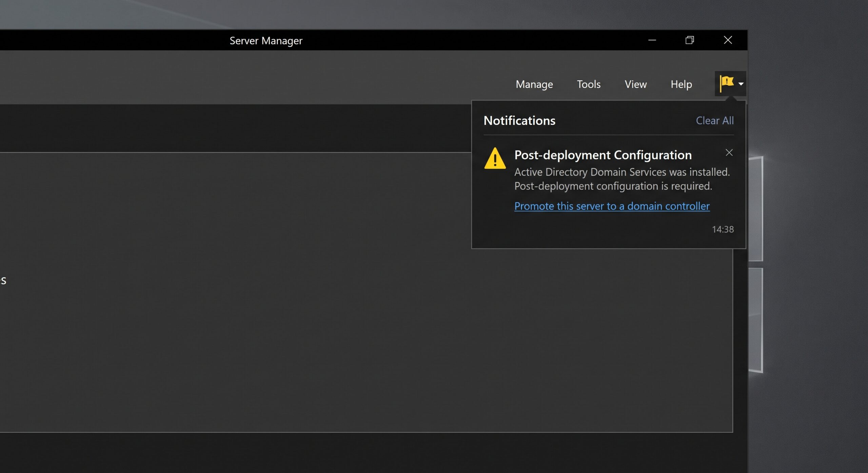Image resolution: width=868 pixels, height=473 pixels.
Task: Restore down the Server Manager window
Action: [x=690, y=40]
